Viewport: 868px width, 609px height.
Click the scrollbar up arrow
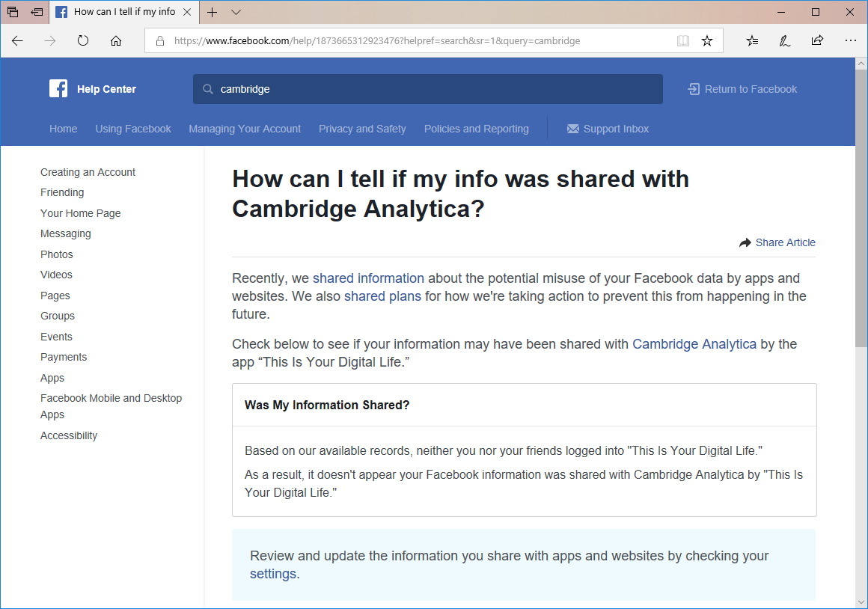click(x=861, y=63)
